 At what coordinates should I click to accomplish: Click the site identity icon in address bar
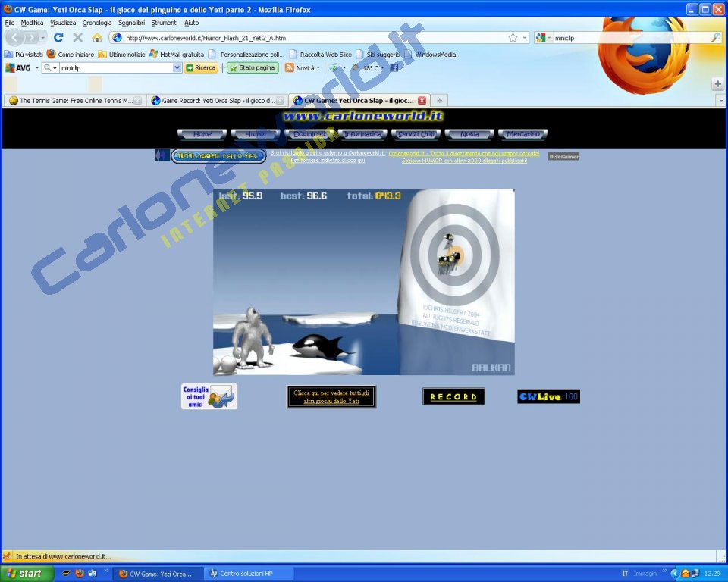click(117, 38)
